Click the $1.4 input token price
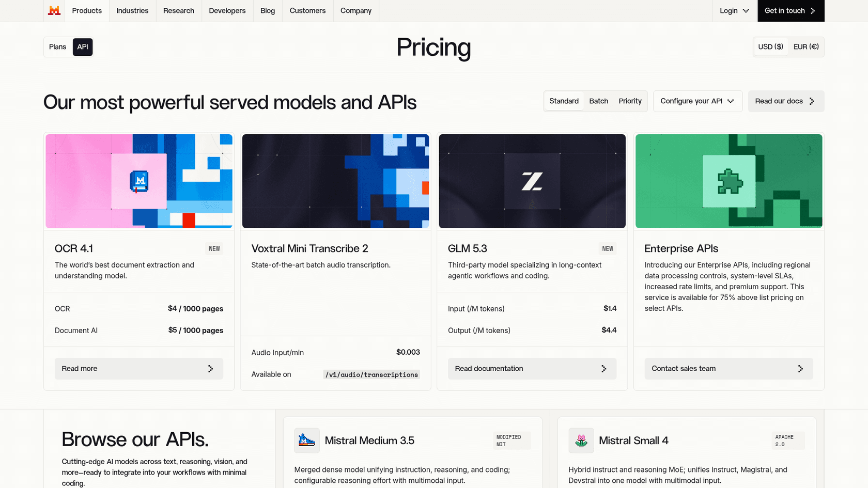 pos(610,308)
